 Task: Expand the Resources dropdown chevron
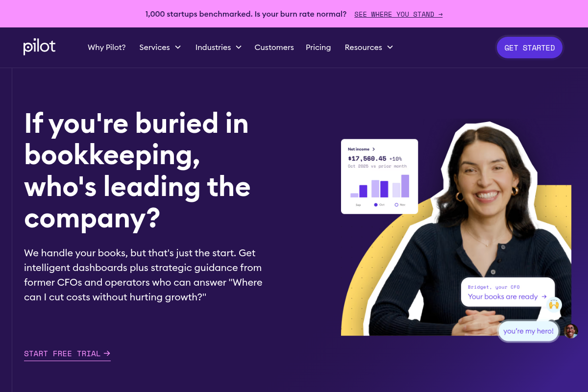(390, 47)
